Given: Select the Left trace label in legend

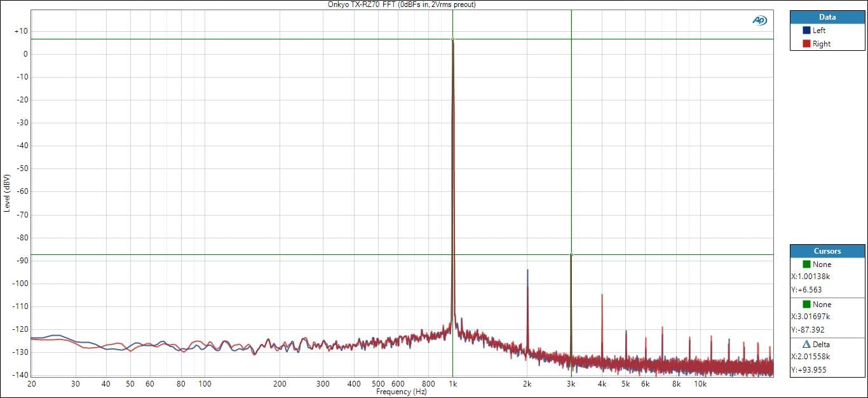Looking at the screenshot, I should click(819, 31).
